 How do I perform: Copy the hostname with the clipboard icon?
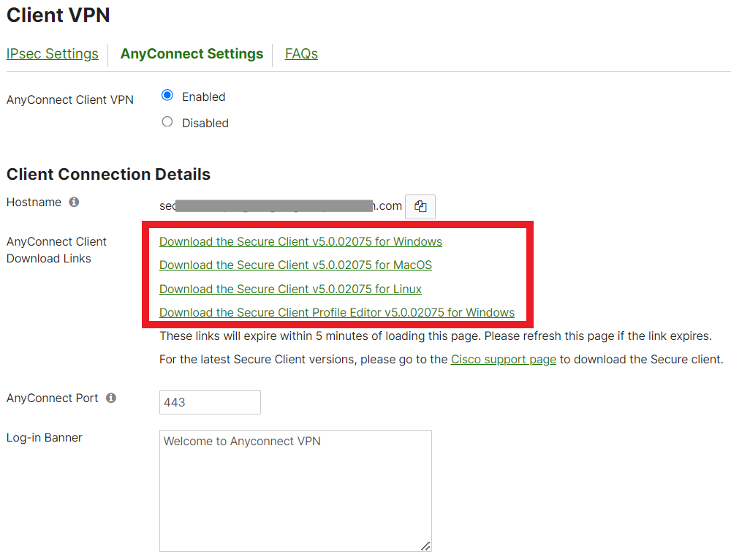pos(420,207)
